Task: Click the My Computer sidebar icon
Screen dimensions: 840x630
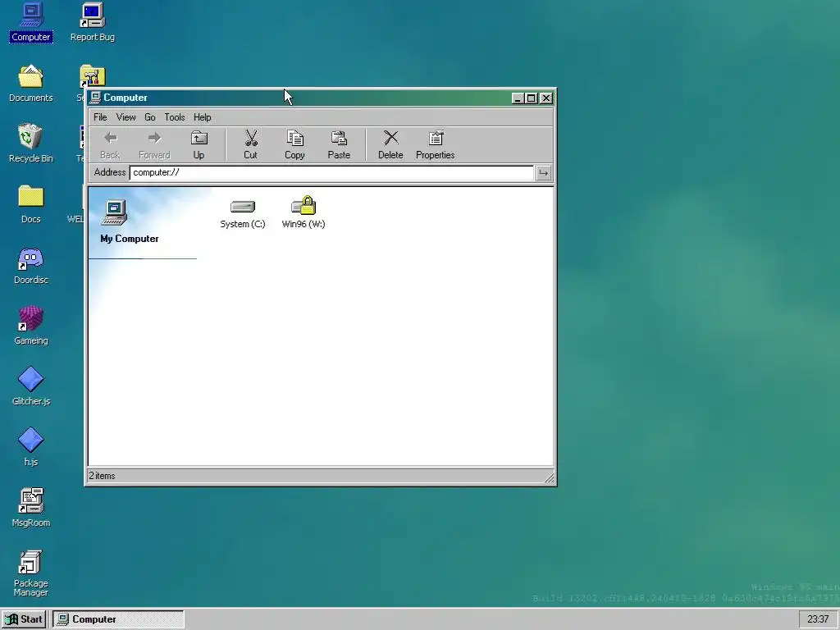Action: (x=115, y=212)
